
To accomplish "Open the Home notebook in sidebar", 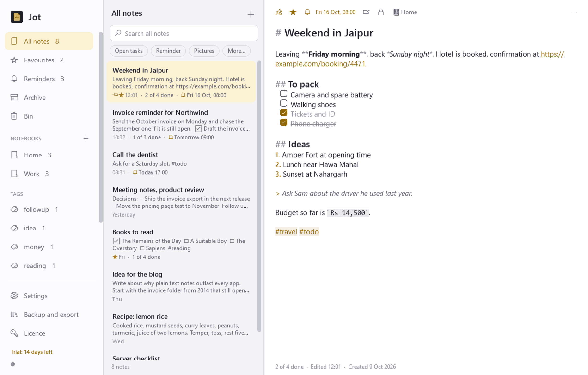I will click(49, 155).
